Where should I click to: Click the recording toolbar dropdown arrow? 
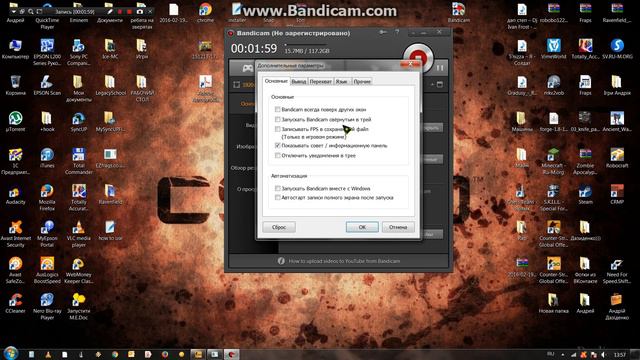click(13, 12)
